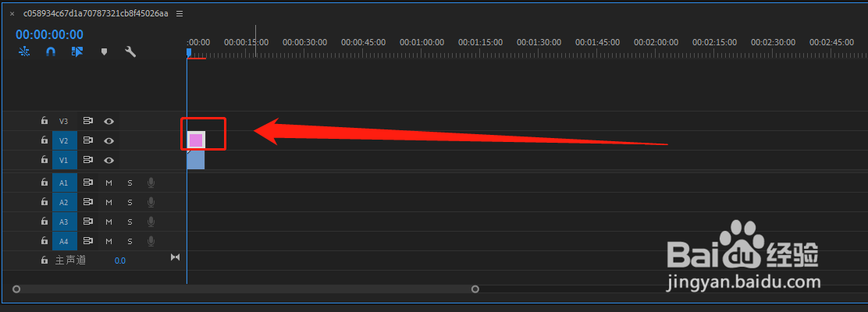Toggle the A4 track targeting button
Screen dimensions: 868x312
[x=64, y=241]
